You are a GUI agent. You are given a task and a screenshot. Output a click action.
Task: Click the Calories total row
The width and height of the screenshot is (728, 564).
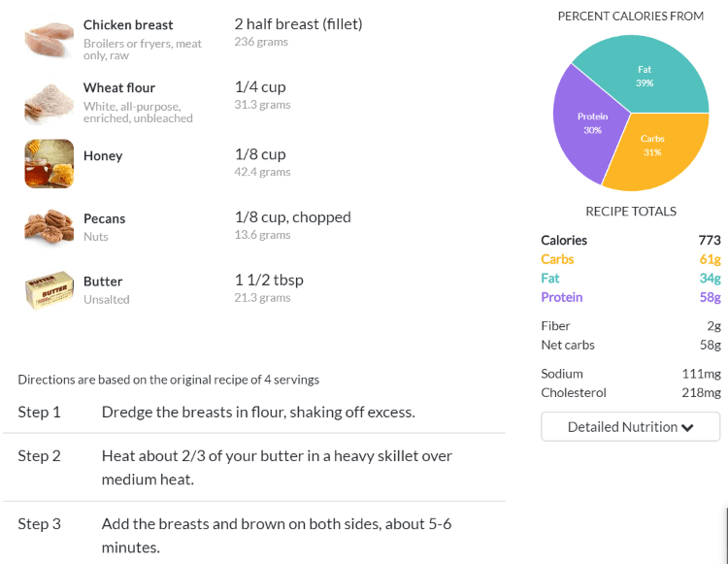pos(631,241)
